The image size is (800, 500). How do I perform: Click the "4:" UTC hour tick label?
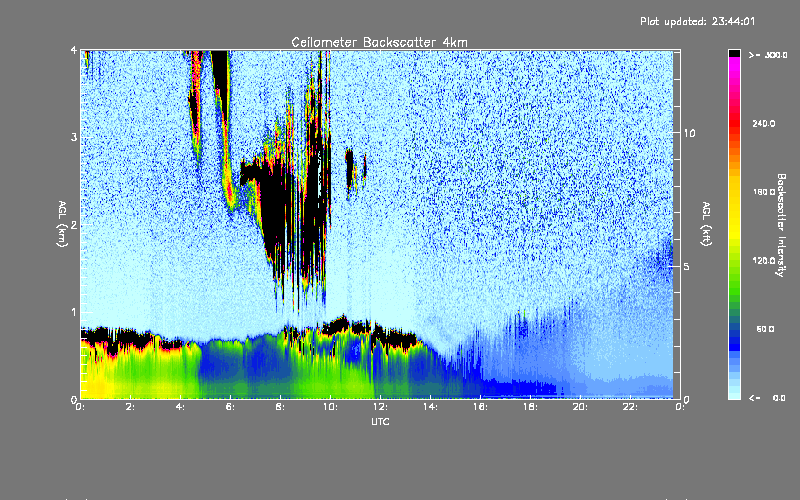coord(180,407)
